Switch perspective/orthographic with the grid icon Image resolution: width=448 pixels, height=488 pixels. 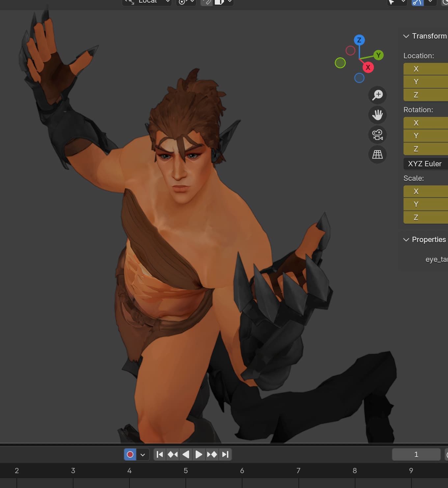[377, 154]
